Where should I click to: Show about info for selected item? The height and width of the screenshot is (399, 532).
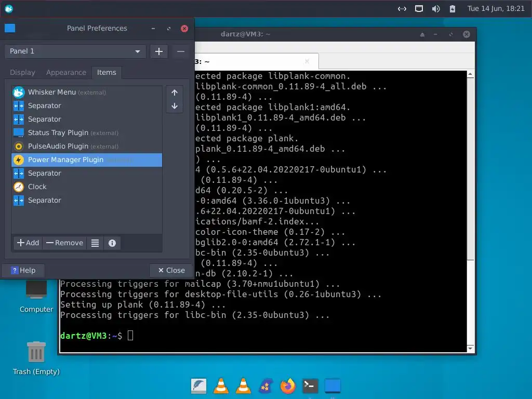click(x=112, y=243)
